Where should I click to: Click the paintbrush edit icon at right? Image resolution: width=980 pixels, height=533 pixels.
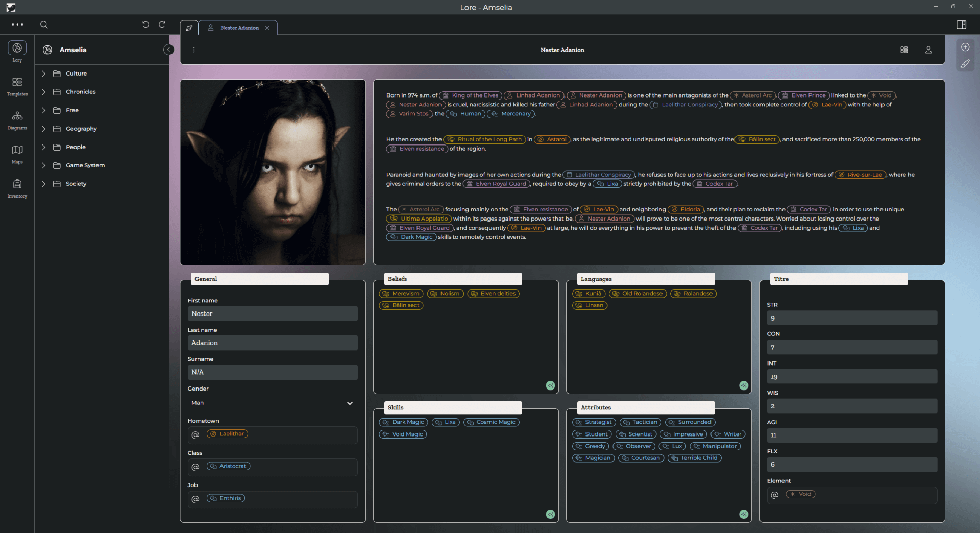[965, 64]
